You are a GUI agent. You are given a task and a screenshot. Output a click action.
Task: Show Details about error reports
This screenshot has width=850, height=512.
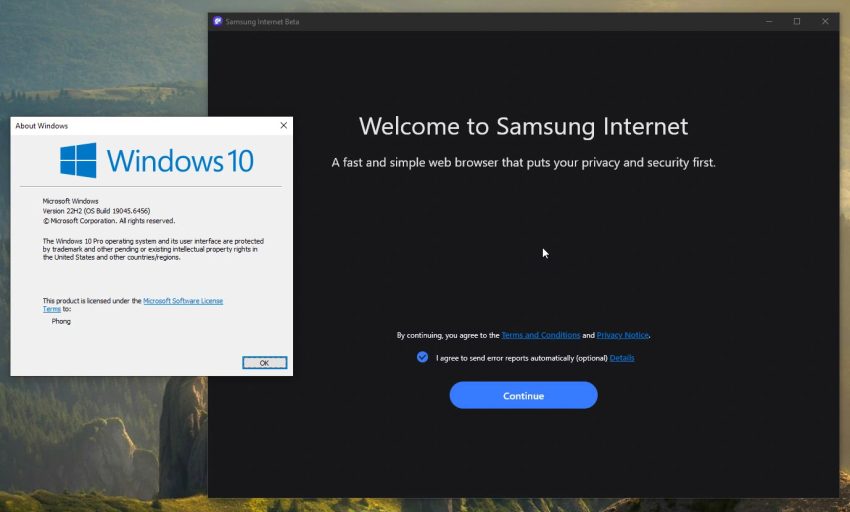coord(621,358)
